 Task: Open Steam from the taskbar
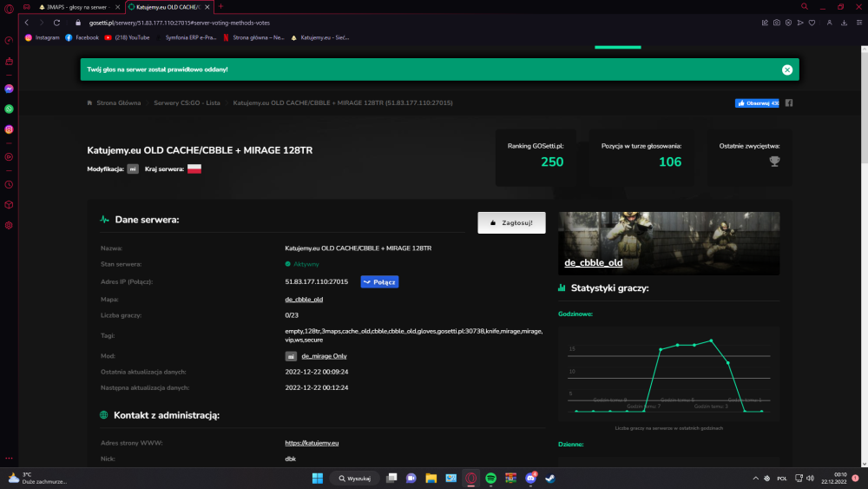click(x=550, y=479)
